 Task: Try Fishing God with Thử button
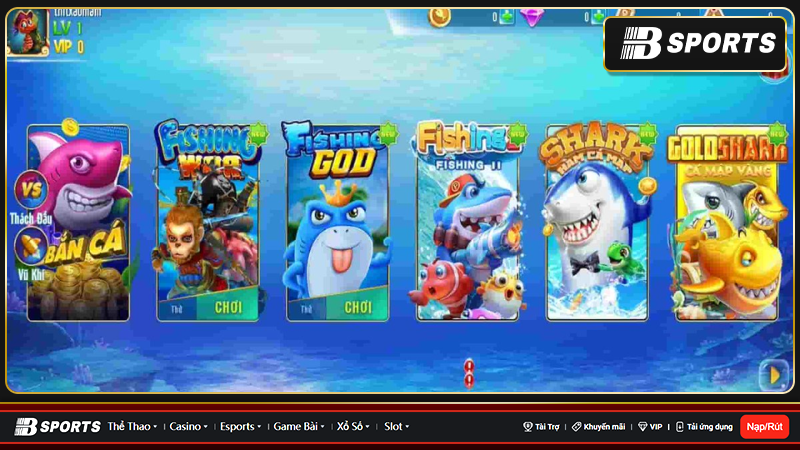coord(307,309)
